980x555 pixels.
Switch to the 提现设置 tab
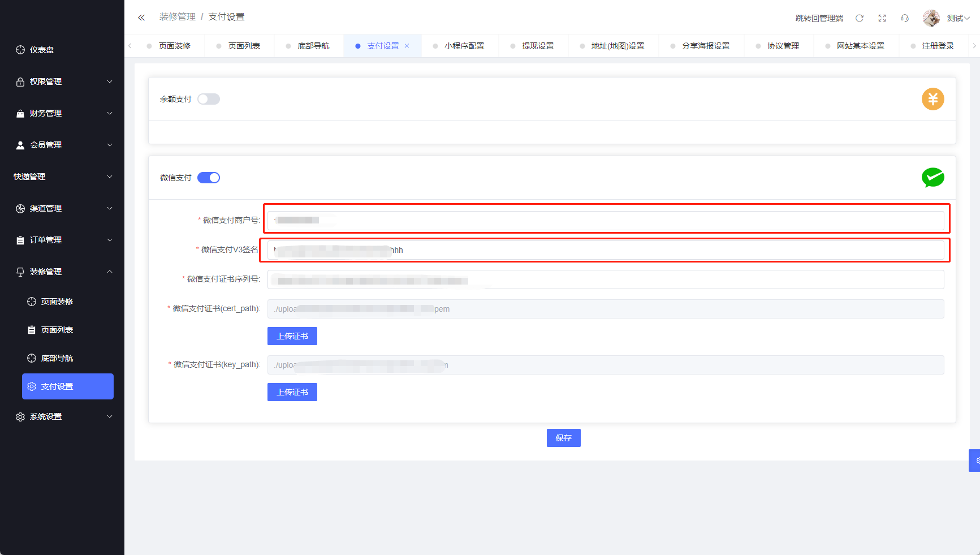pos(537,46)
